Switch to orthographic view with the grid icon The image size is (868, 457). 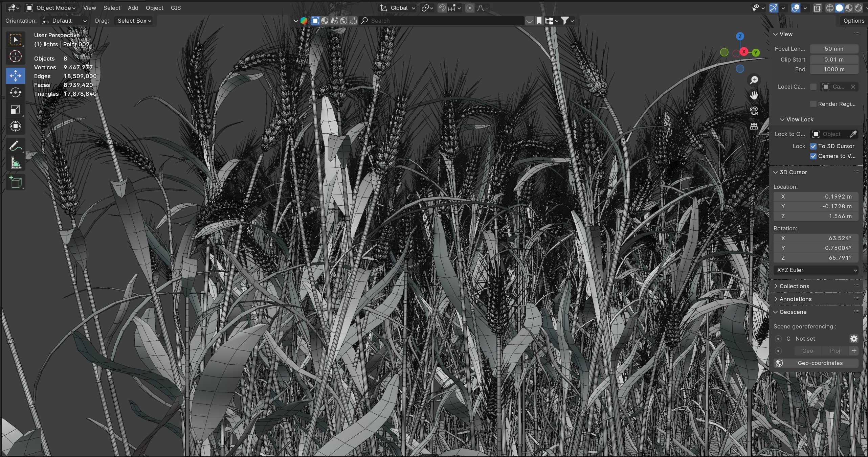tap(754, 126)
